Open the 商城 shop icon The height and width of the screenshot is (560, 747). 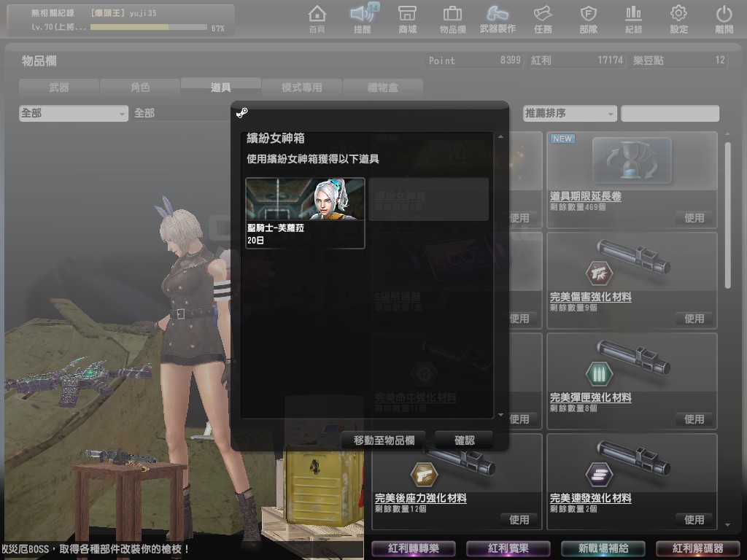click(x=407, y=19)
